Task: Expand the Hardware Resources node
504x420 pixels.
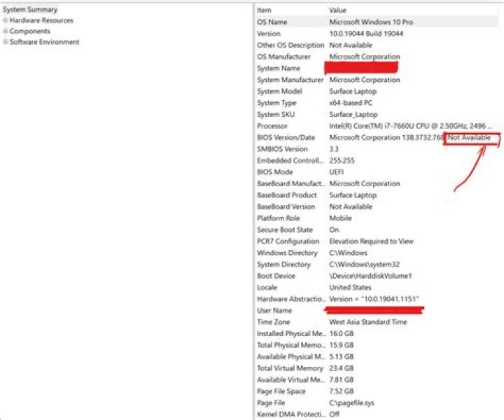Action: click(x=6, y=21)
